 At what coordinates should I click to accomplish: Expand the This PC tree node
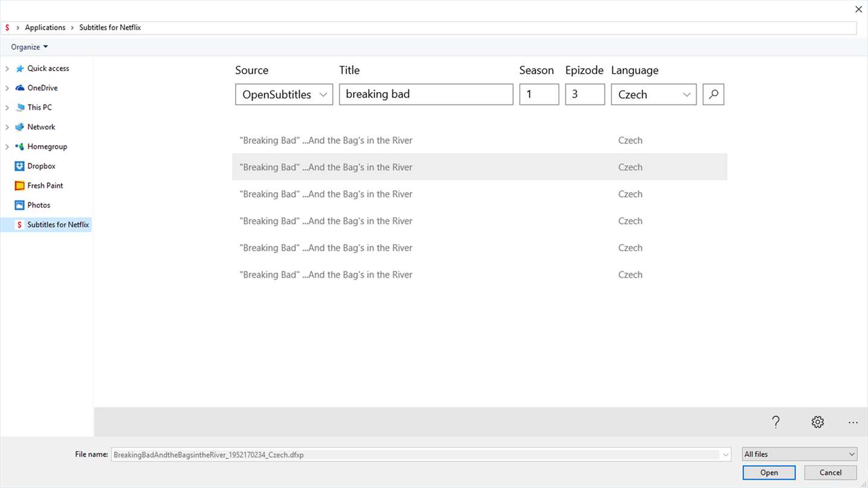[7, 108]
